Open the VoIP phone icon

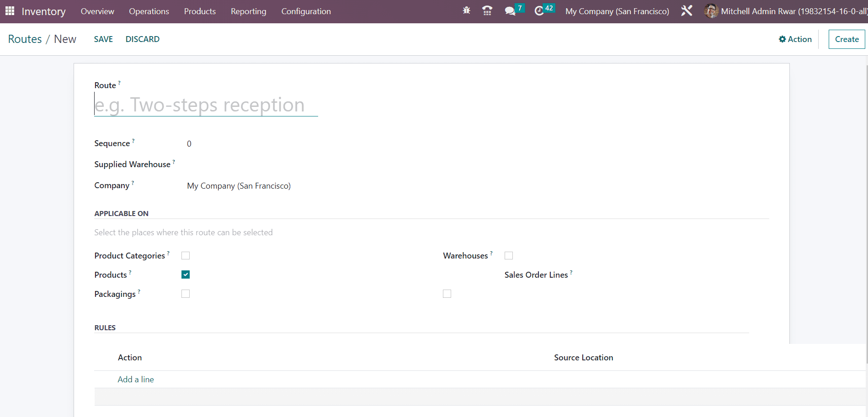point(487,11)
